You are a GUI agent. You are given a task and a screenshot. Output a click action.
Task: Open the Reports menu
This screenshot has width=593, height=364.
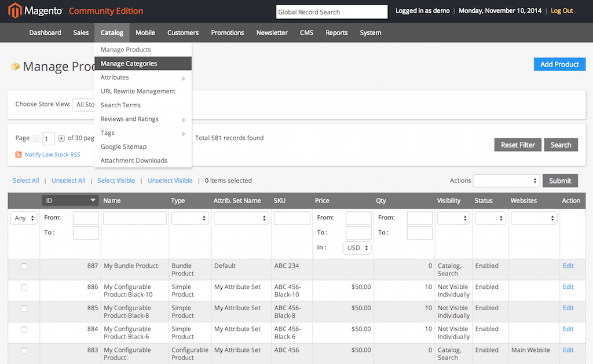(x=336, y=33)
